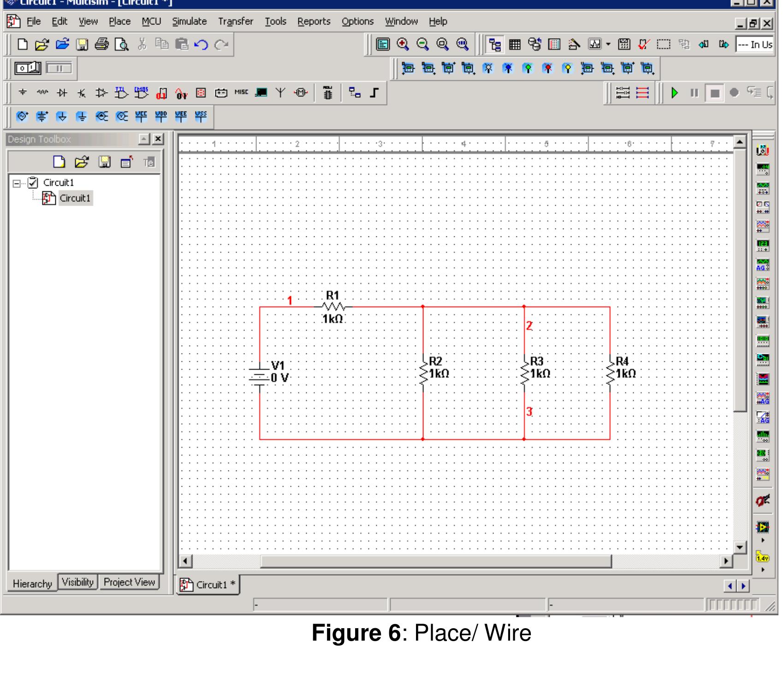The width and height of the screenshot is (784, 695).
Task: Open the In Use List combo box
Action: click(754, 45)
